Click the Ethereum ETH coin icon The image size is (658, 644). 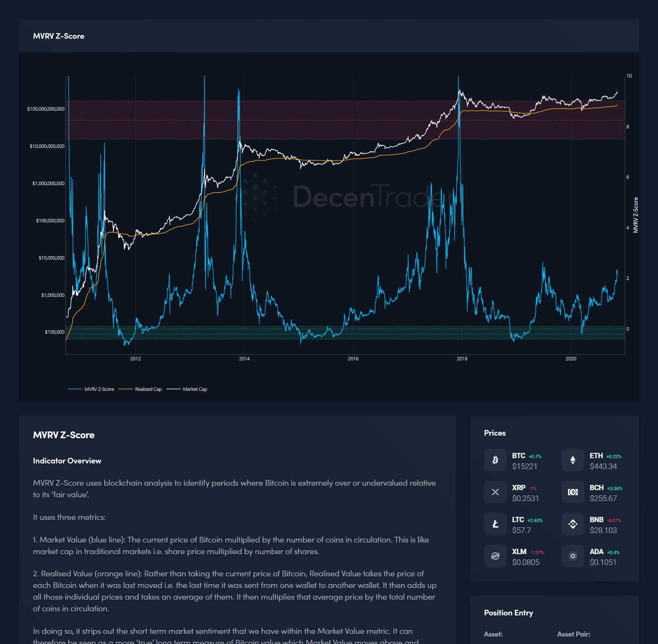[x=573, y=460]
